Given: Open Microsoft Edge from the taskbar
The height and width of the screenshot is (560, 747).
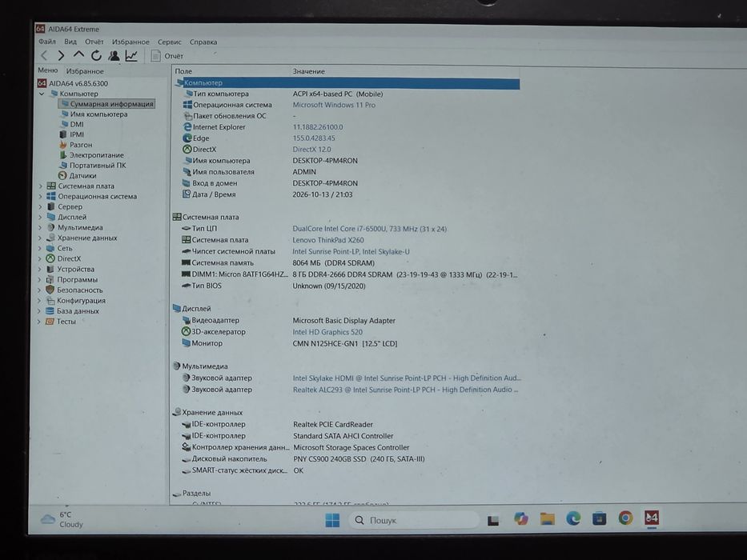Looking at the screenshot, I should point(573,518).
